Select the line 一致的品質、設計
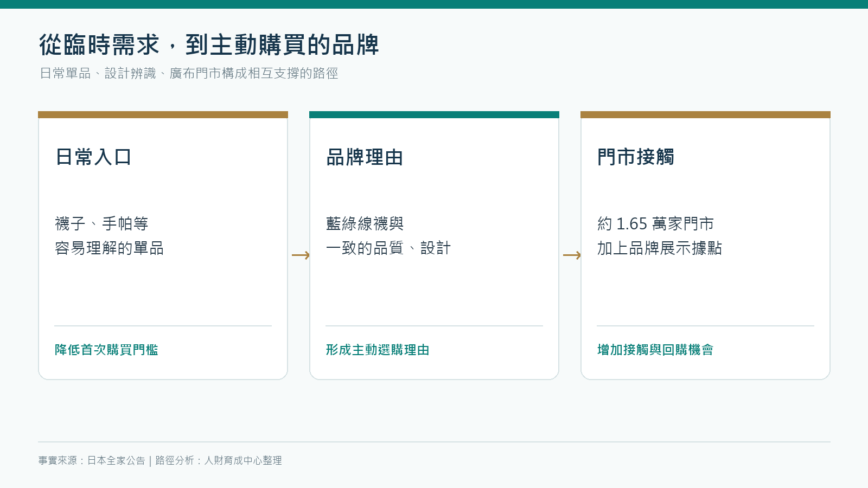This screenshot has height=488, width=868. [388, 248]
